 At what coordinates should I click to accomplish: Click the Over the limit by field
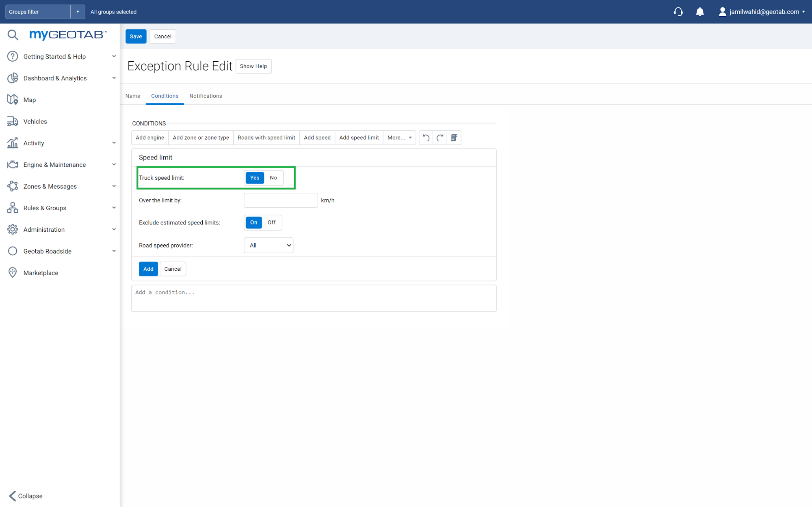(x=281, y=200)
